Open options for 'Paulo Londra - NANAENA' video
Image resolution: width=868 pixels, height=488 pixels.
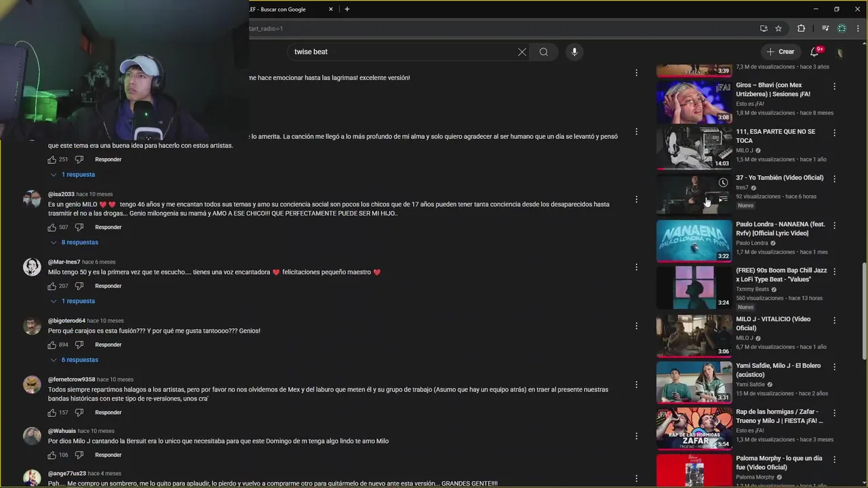coord(834,226)
